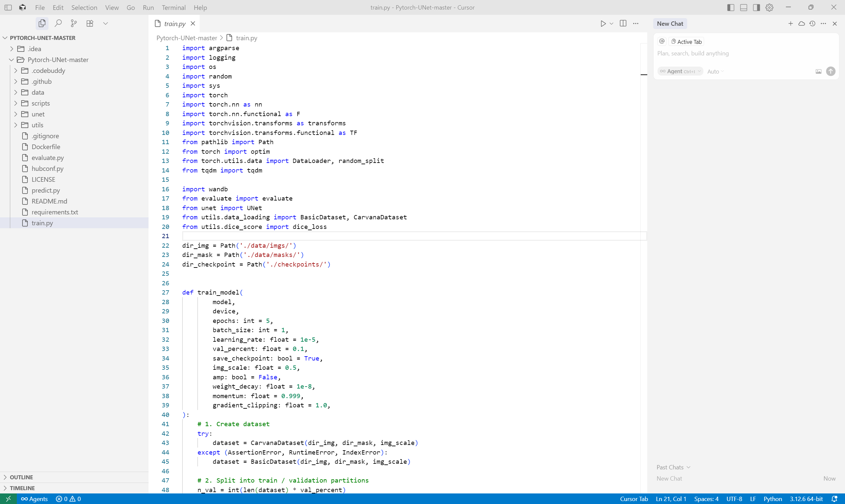Click the notifications bell in status bar
Image resolution: width=845 pixels, height=504 pixels.
click(x=834, y=499)
